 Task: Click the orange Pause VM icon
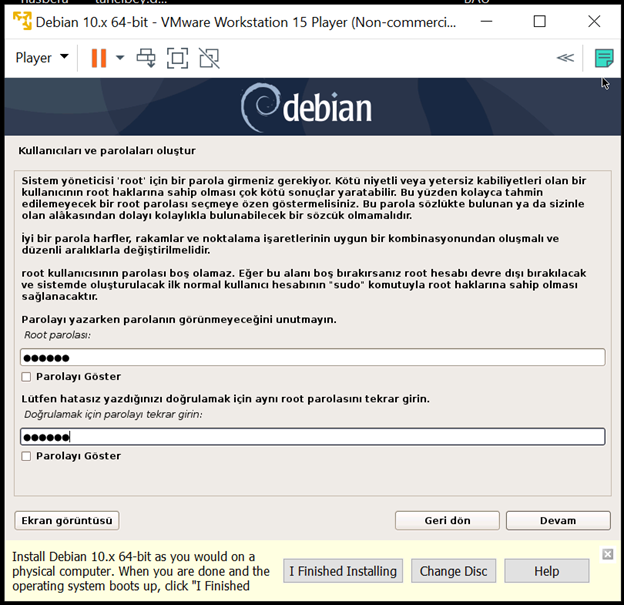pyautogui.click(x=99, y=58)
